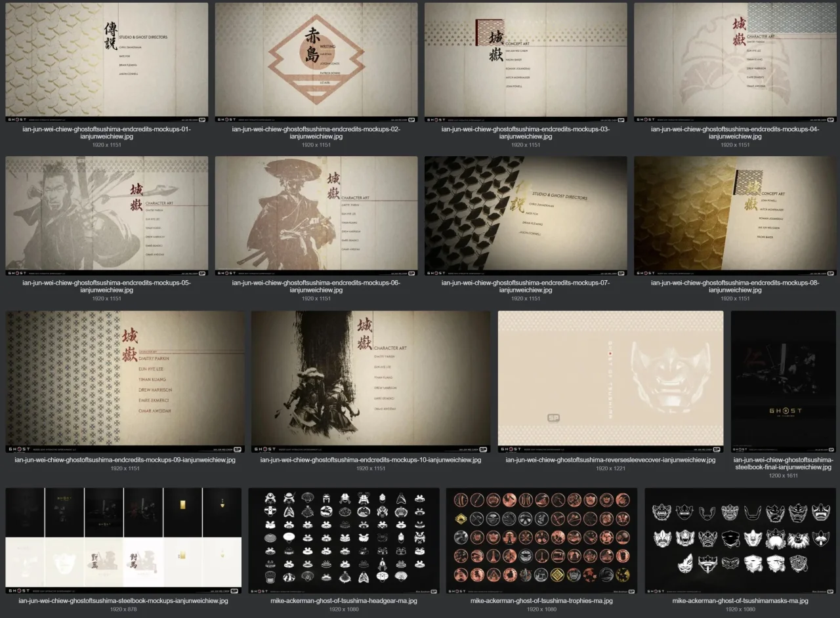
Task: Open the mike-ackerman headgear thumbnail
Action: [344, 541]
